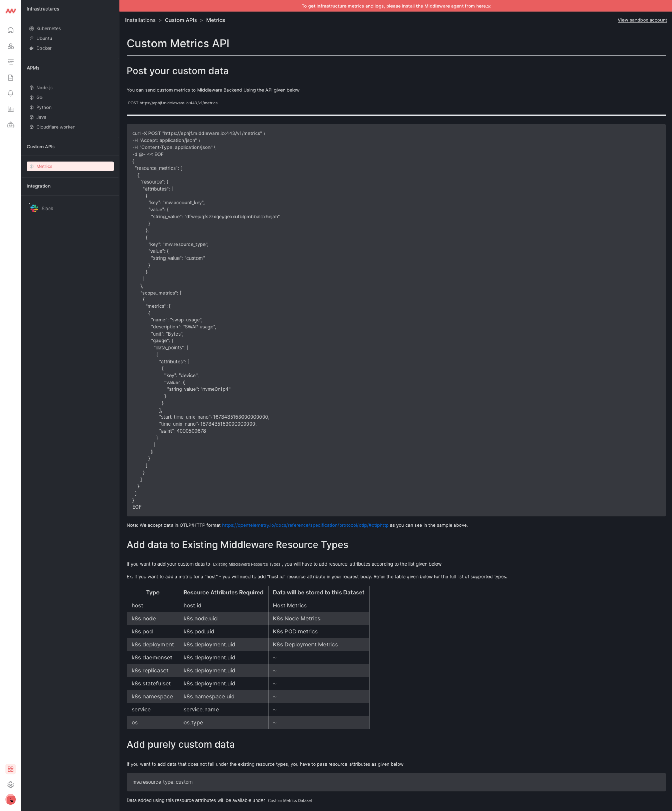Screen dimensions: 672x811
Task: Open Slack integration
Action: (47, 209)
